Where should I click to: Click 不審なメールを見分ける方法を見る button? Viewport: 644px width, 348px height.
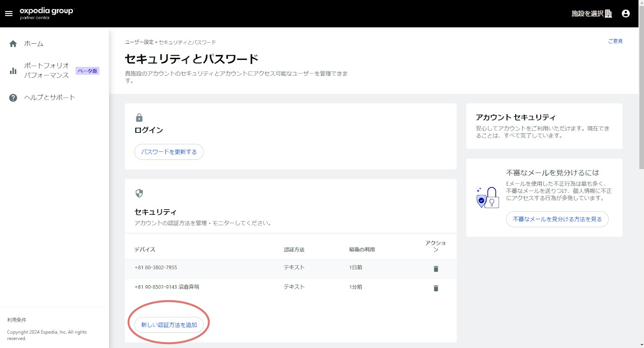pos(557,219)
